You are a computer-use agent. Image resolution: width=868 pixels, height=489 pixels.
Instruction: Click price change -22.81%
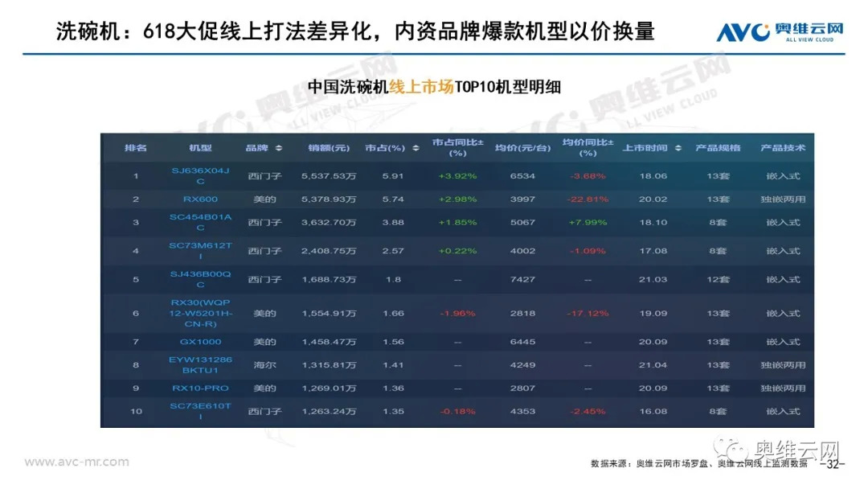click(588, 199)
